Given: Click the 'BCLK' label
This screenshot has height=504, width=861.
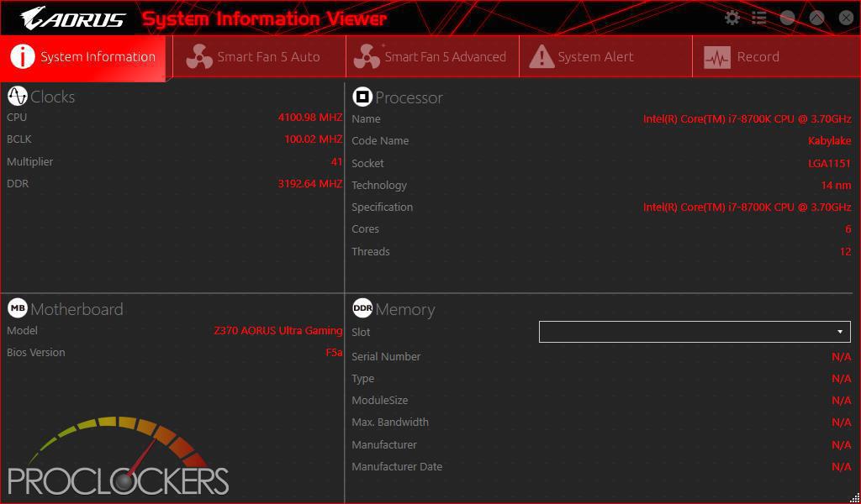Looking at the screenshot, I should [19, 139].
